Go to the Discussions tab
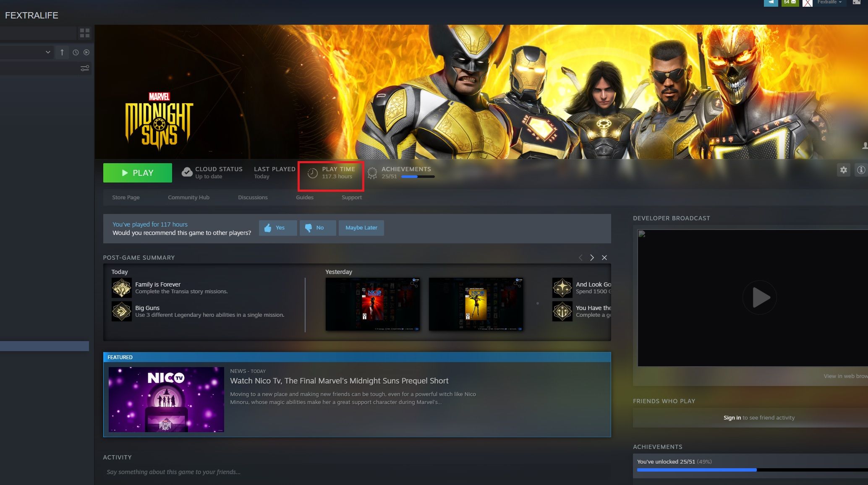Viewport: 868px width, 485px height. pos(253,198)
